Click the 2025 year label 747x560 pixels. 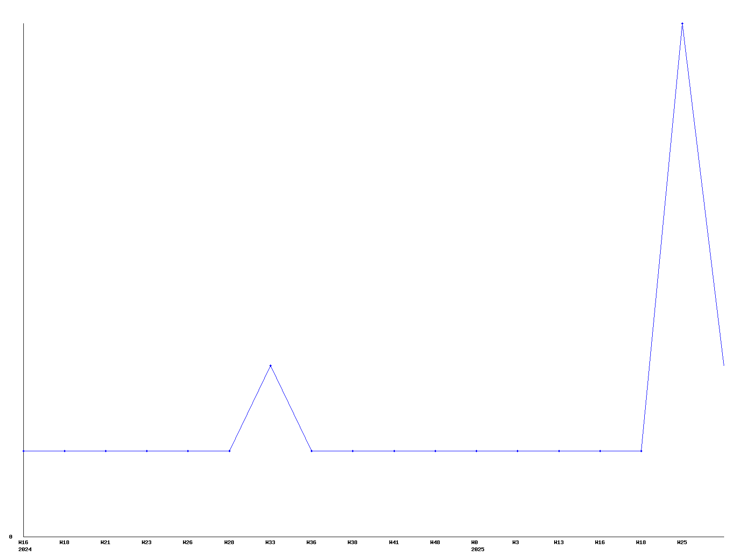(x=478, y=549)
